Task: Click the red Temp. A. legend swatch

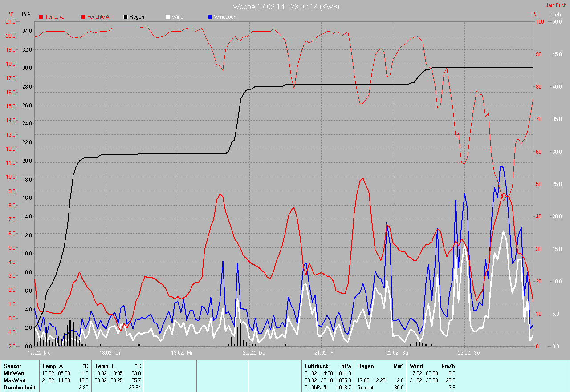Action: 41,17
